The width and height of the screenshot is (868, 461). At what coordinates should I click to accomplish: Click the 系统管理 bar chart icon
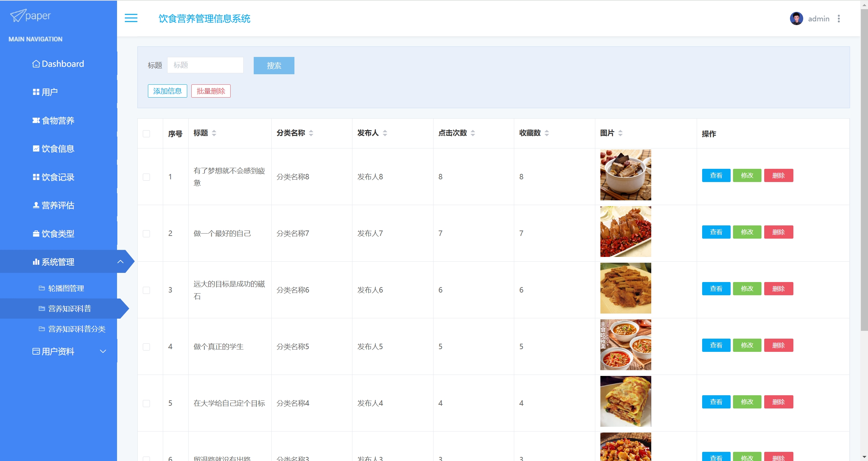click(36, 262)
